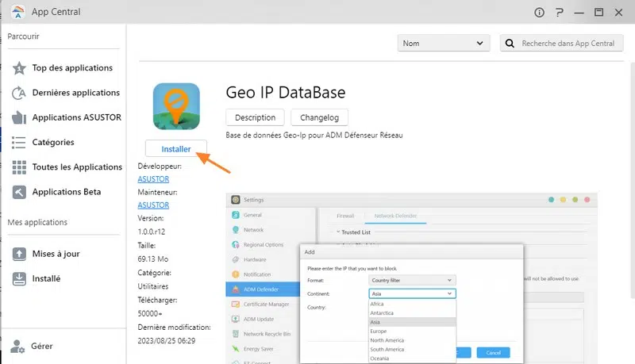The width and height of the screenshot is (635, 364).
Task: Click the size value 69.13 Mo
Action: point(153,259)
